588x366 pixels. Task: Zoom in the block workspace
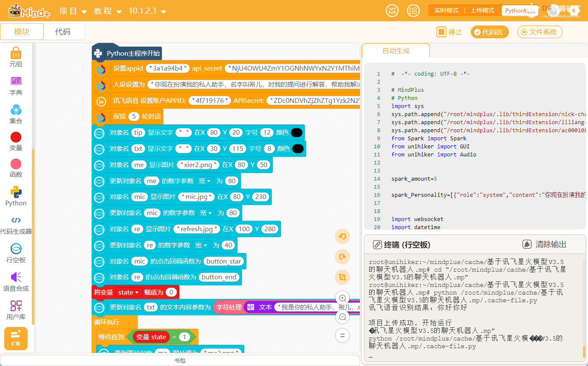[x=342, y=298]
